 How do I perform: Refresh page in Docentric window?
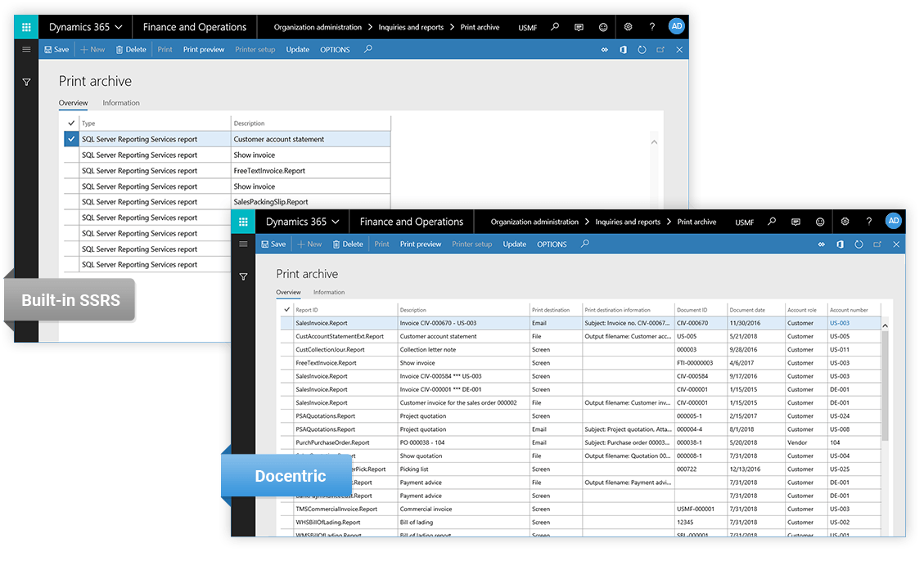click(859, 245)
